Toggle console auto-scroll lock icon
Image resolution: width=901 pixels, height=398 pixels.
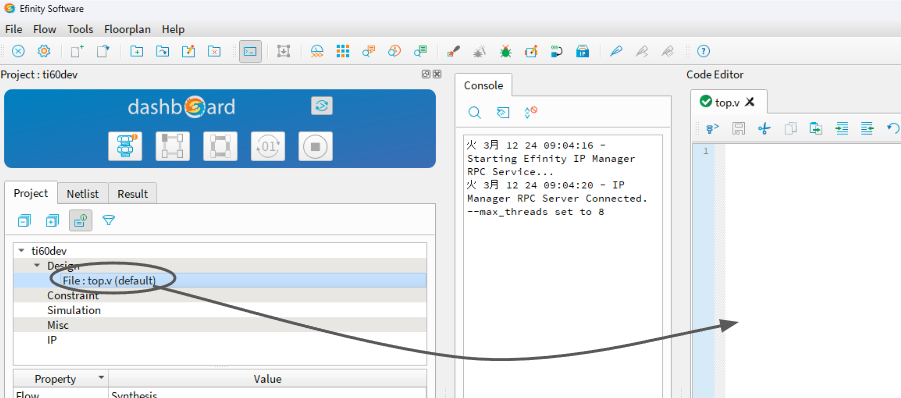pyautogui.click(x=531, y=112)
